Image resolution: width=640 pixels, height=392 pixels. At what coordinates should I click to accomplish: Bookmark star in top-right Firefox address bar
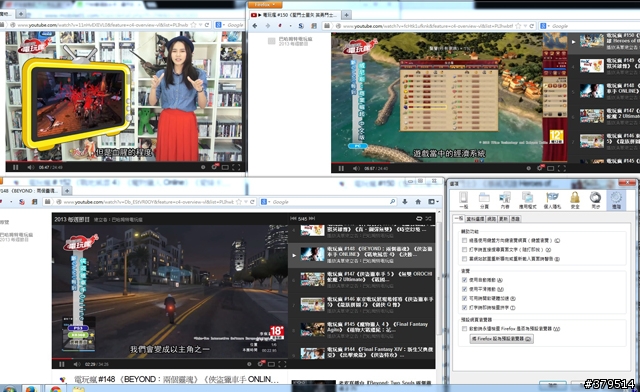pyautogui.click(x=518, y=26)
